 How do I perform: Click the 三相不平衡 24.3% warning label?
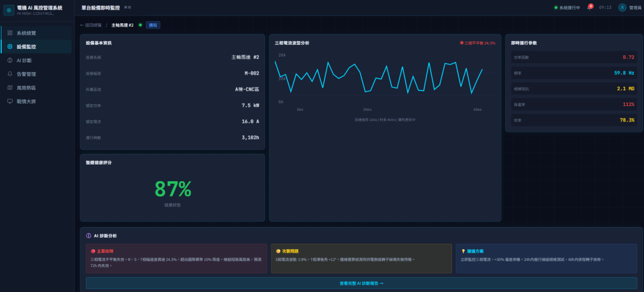[479, 43]
